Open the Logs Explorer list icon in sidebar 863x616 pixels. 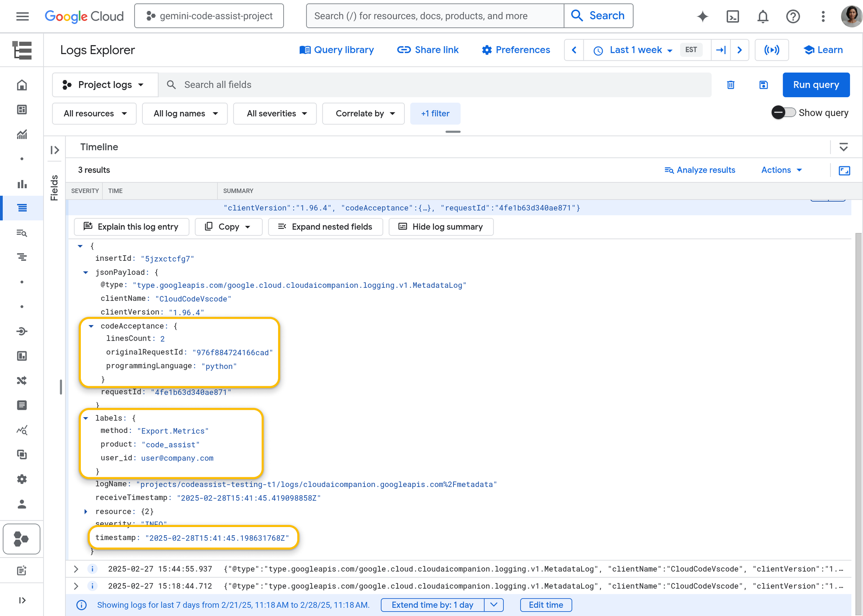[22, 208]
